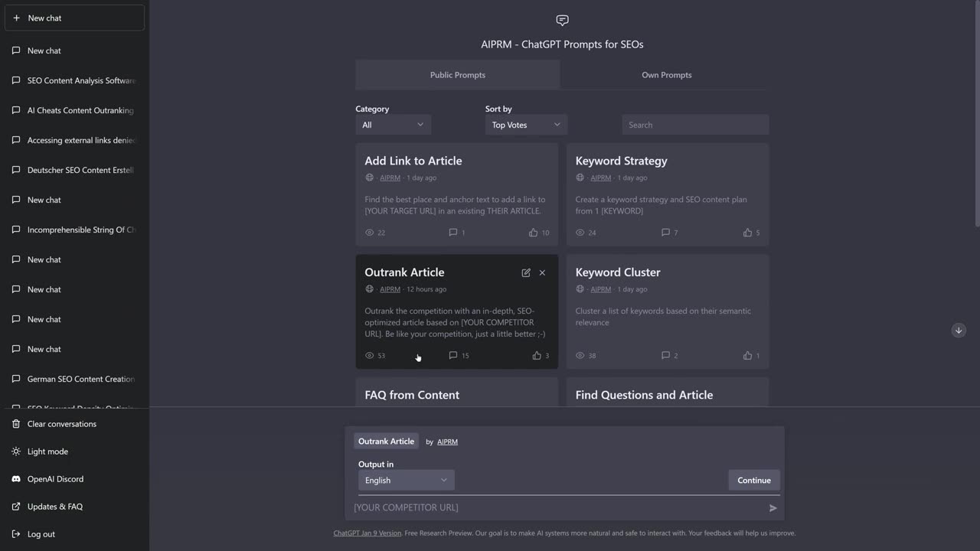Image resolution: width=980 pixels, height=551 pixels.
Task: Click the external link icon for Updates & FAQ
Action: click(16, 507)
